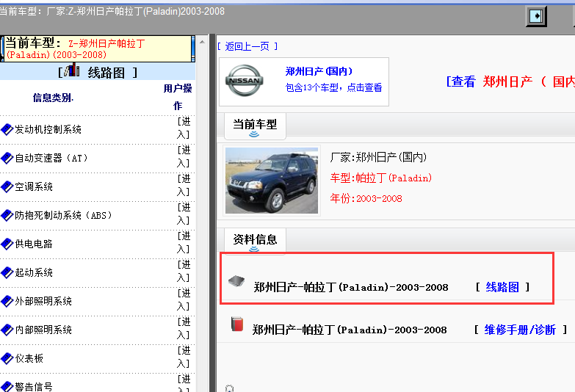Click the 空调系统 list item text

pyautogui.click(x=34, y=186)
